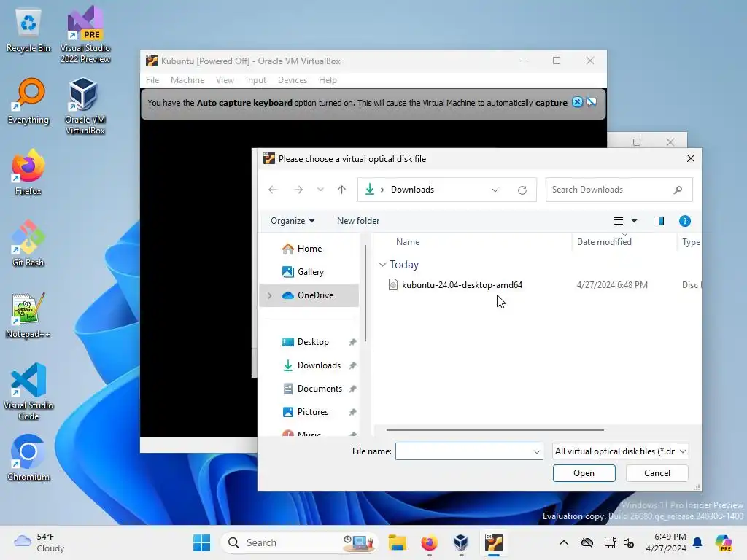The height and width of the screenshot is (560, 747).
Task: Expand the OneDrive tree node
Action: click(x=269, y=295)
